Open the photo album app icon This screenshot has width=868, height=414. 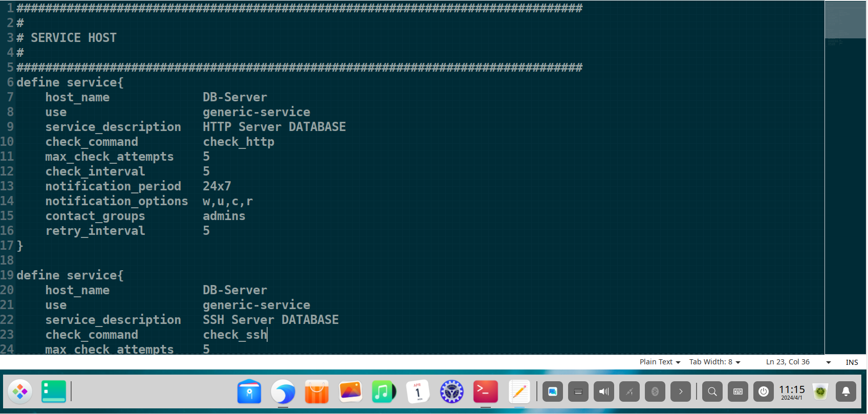(x=351, y=393)
